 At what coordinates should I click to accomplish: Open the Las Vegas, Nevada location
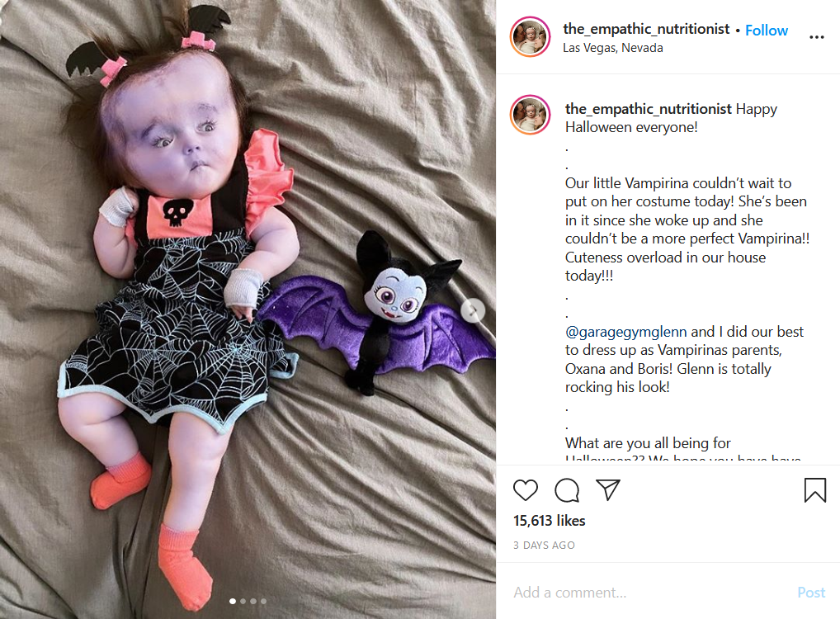tap(613, 48)
